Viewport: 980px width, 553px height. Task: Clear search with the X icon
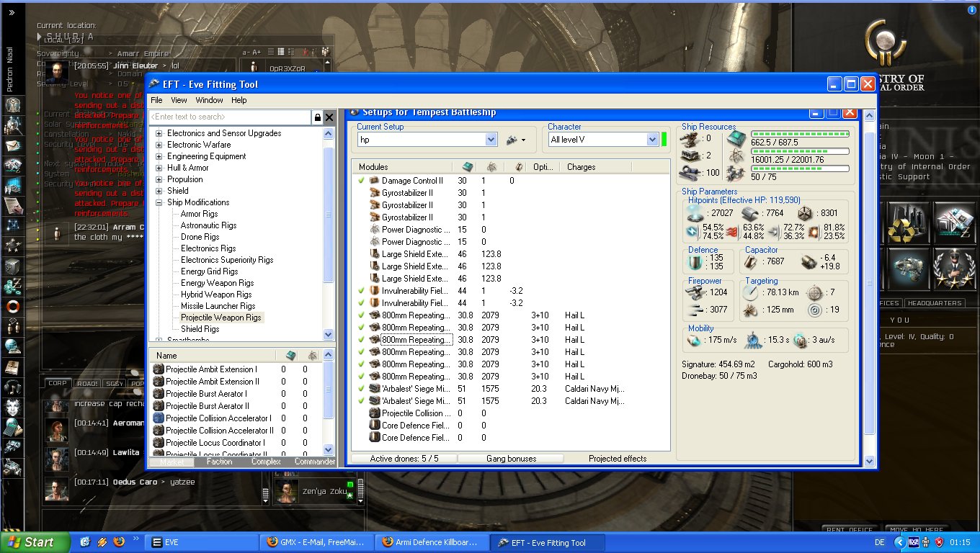(329, 117)
